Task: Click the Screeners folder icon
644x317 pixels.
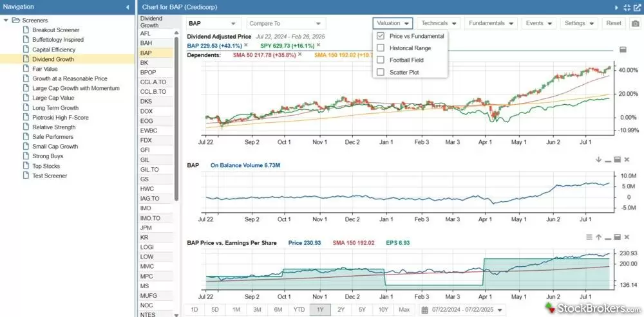Action: click(16, 20)
